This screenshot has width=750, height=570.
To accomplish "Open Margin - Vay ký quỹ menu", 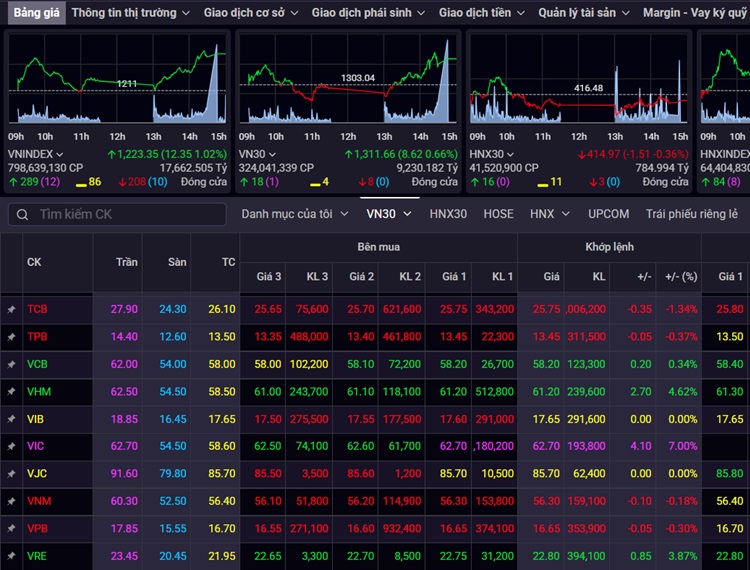I will click(696, 13).
